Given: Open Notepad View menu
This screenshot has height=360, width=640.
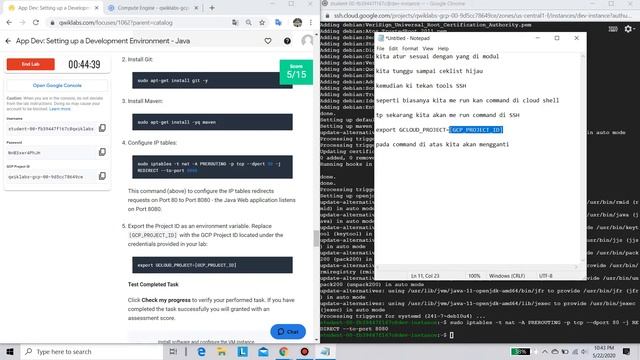Looking at the screenshot, I should tap(428, 48).
